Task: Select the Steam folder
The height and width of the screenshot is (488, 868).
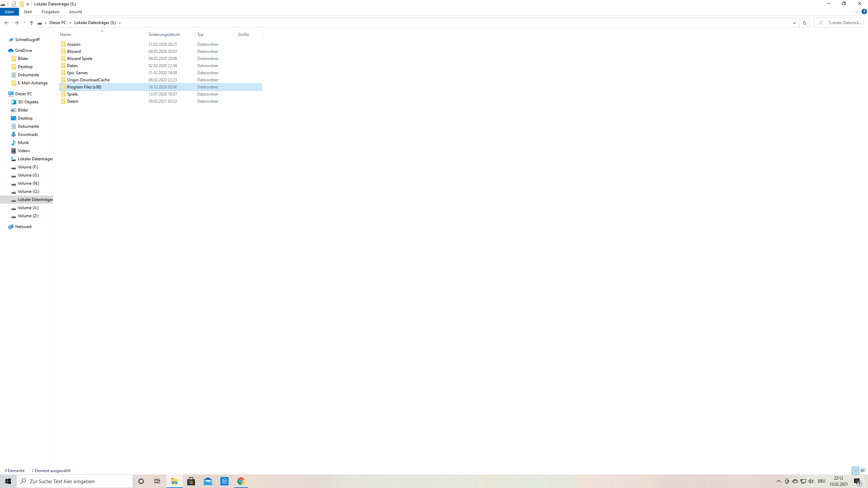Action: (x=73, y=101)
